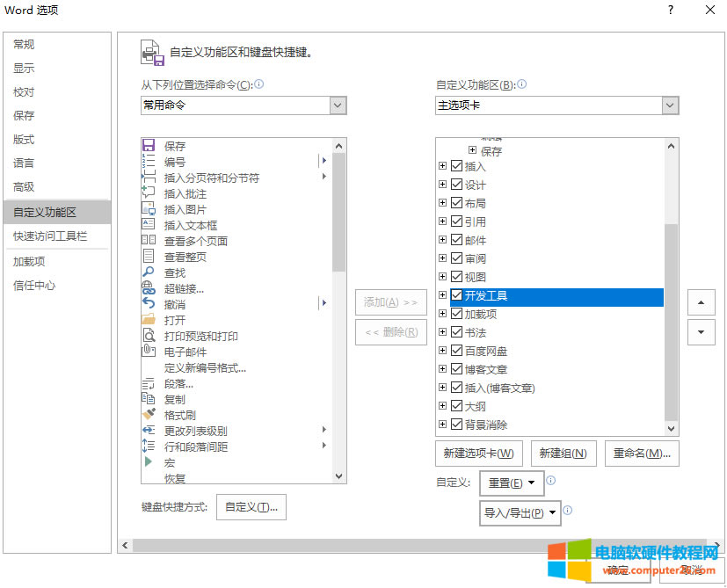This screenshot has height=588, width=727.
Task: Click the Open (打开) folder icon
Action: (149, 320)
